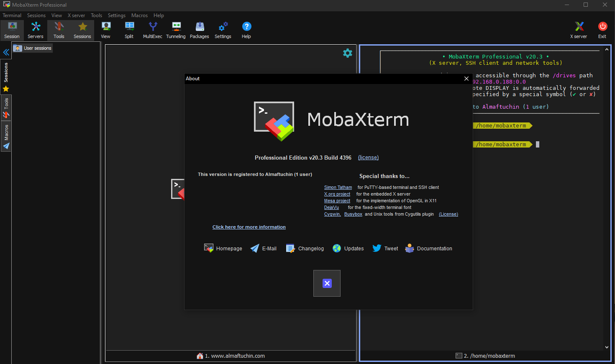
Task: Open the license link next to Build 4396
Action: (x=368, y=158)
